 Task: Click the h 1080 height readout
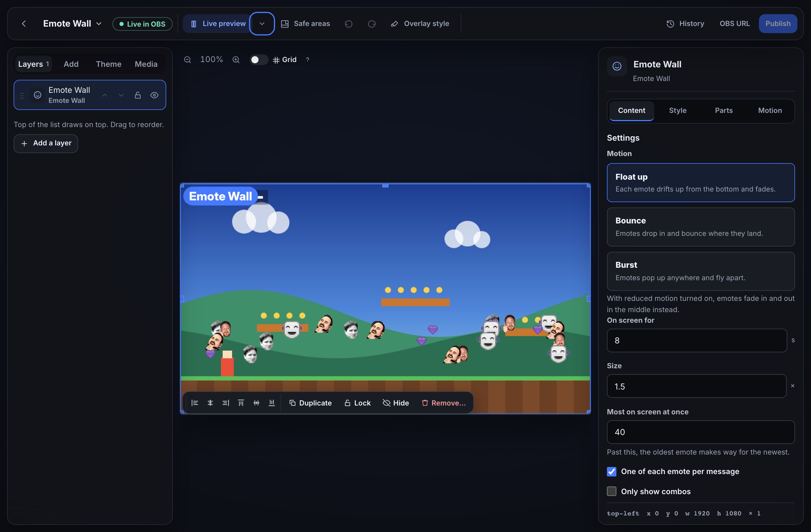pos(729,513)
